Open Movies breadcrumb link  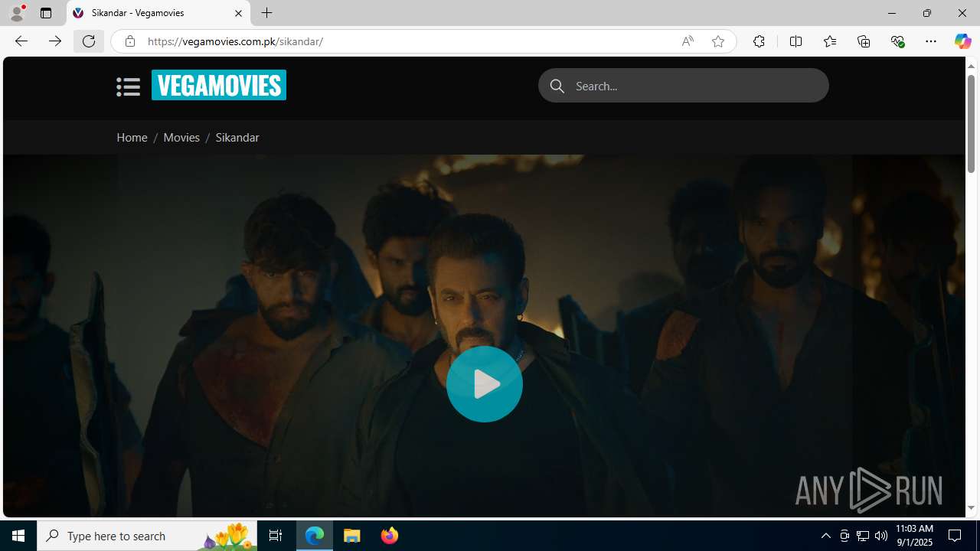coord(181,138)
